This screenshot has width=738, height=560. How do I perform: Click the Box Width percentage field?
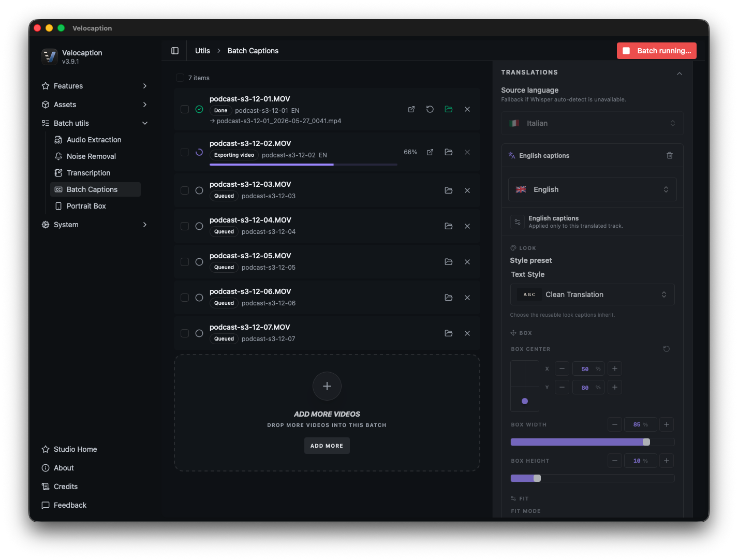641,424
